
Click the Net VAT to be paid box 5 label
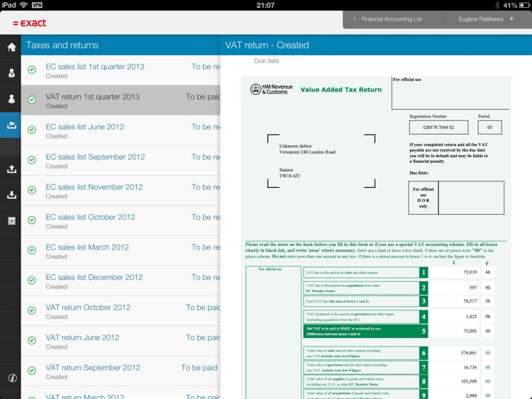pyautogui.click(x=361, y=331)
